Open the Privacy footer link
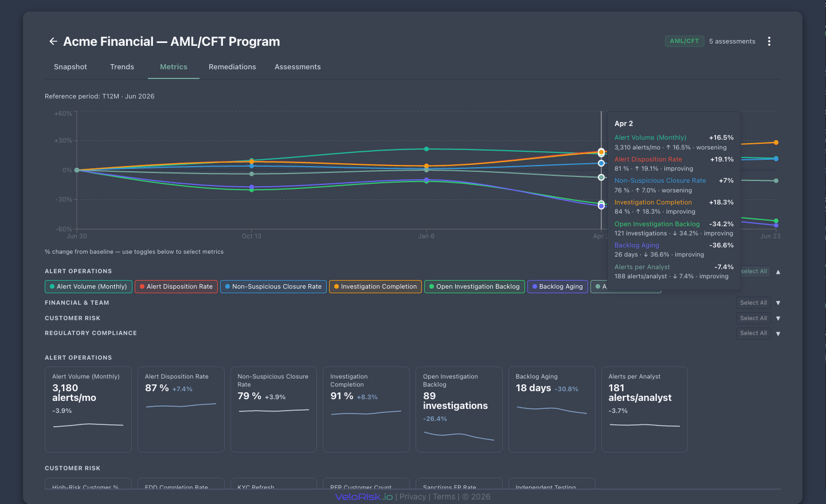Viewport: 826px width, 504px height. (x=413, y=497)
